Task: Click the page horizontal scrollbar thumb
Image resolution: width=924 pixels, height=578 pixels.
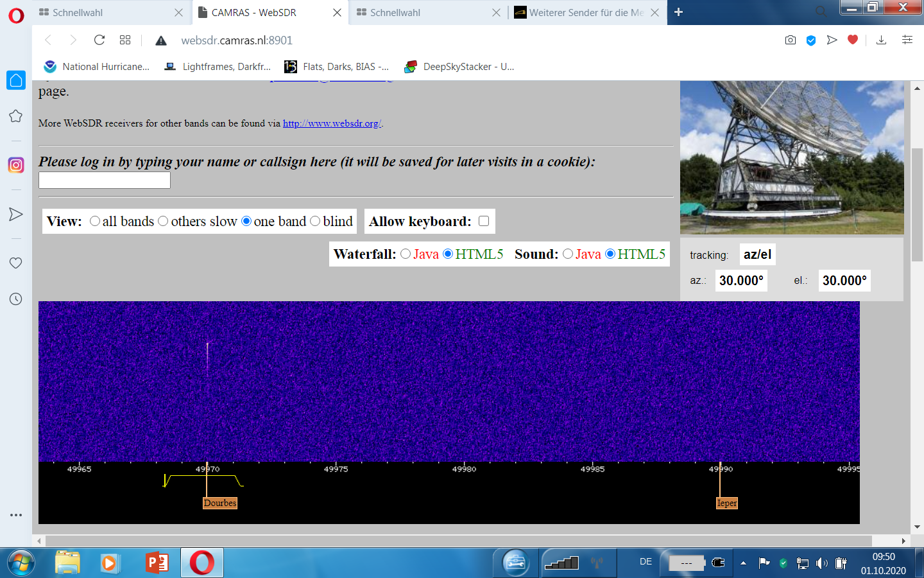Action: tap(458, 541)
